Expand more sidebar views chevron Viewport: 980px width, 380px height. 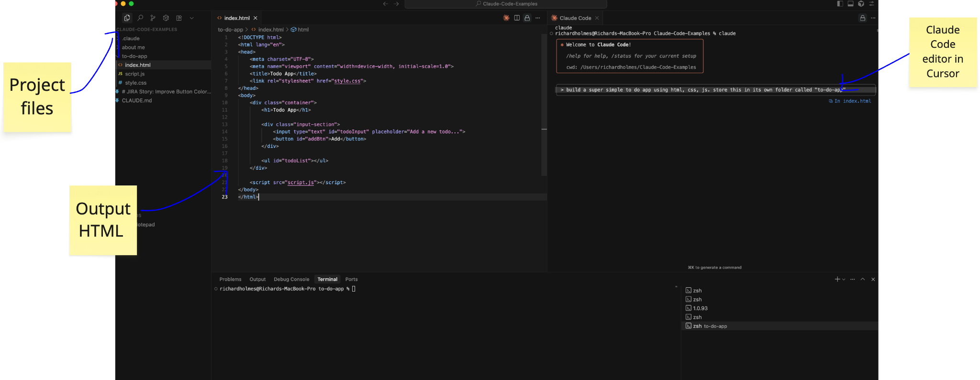[x=192, y=18]
